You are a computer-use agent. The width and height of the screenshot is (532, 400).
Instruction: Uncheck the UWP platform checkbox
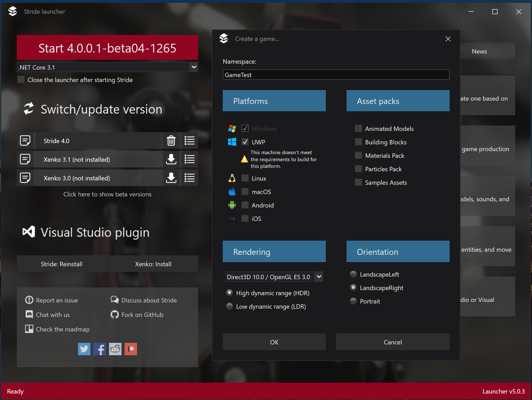click(x=245, y=142)
